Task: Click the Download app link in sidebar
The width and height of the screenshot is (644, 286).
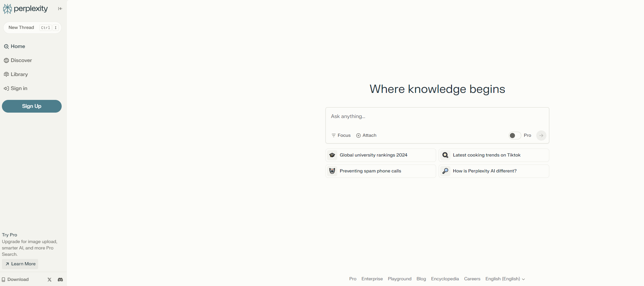Action: coord(15,280)
